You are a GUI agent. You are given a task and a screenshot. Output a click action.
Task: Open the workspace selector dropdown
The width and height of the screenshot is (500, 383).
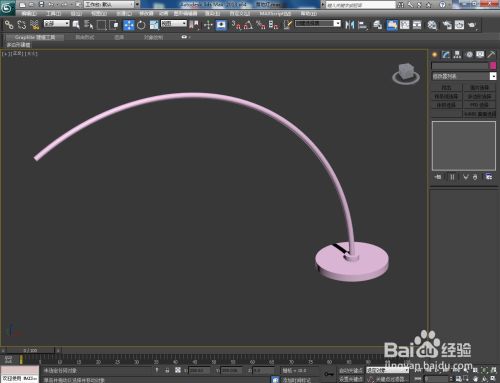point(109,5)
